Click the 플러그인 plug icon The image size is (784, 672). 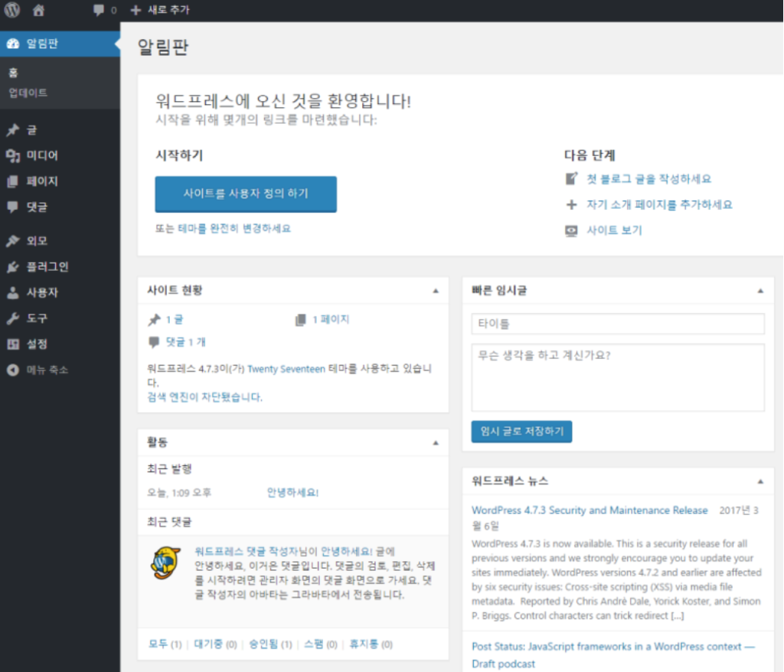point(13,267)
